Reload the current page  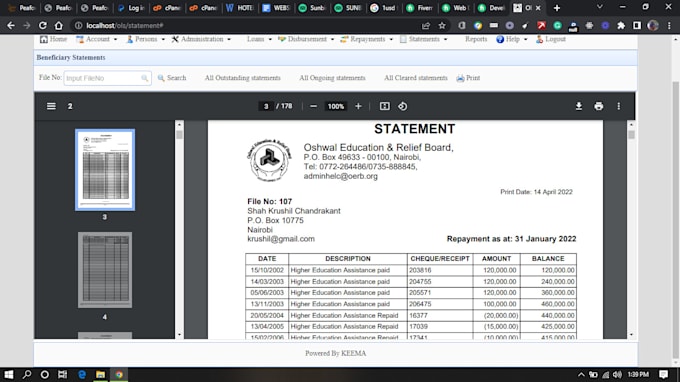[x=42, y=26]
